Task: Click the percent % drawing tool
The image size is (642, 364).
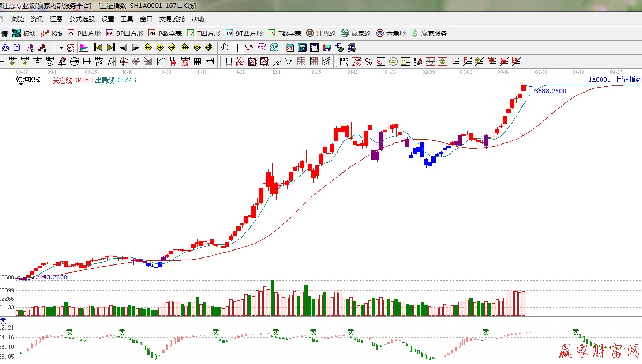Action: click(369, 62)
